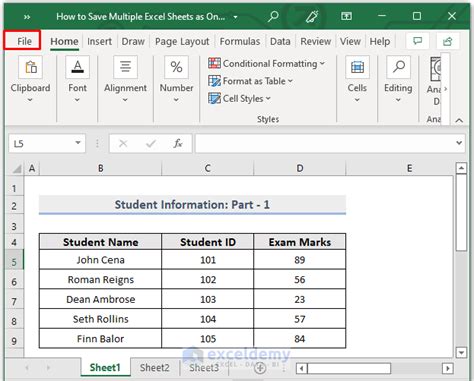
Task: Open the Font group icon
Action: pyautogui.click(x=77, y=68)
